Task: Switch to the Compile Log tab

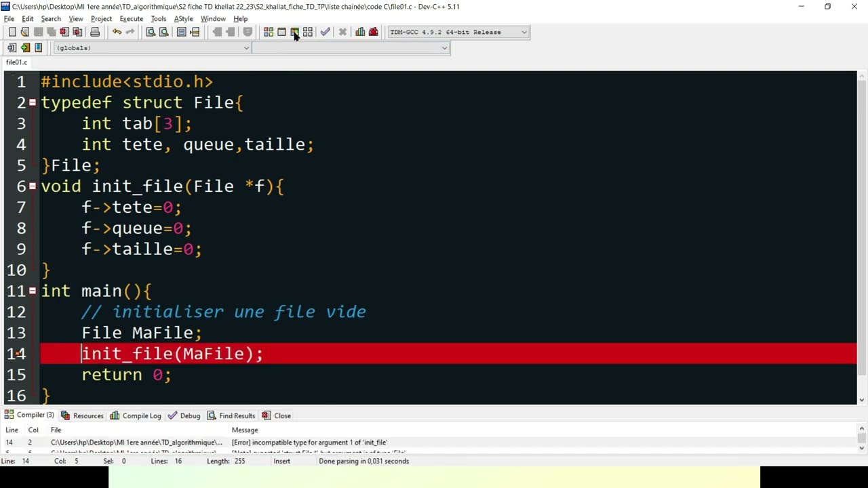Action: [x=136, y=415]
